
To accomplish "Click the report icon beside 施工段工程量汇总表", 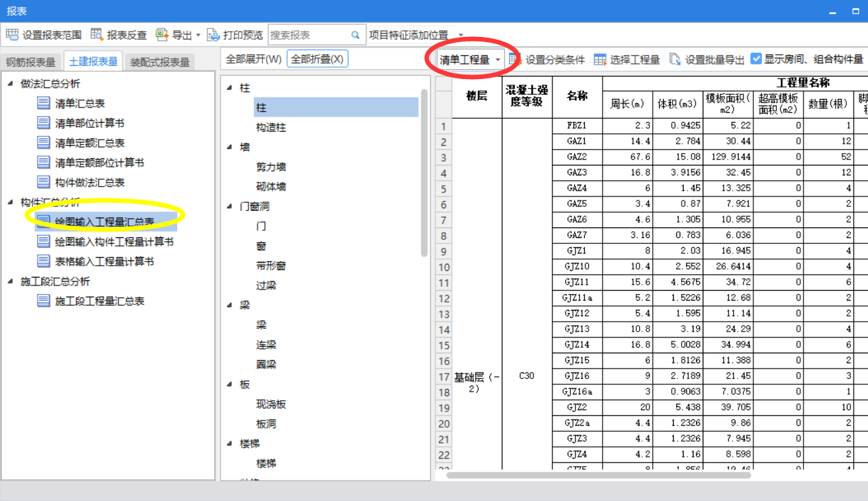I will click(43, 301).
